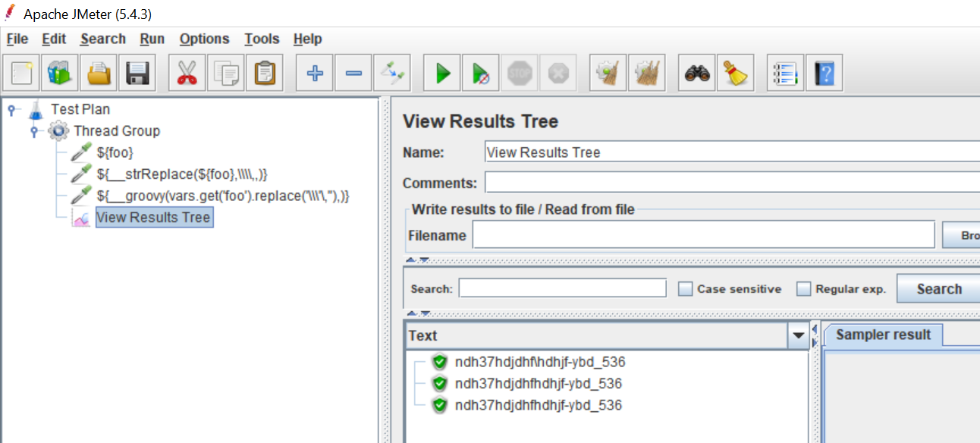Collapse all nodes with minus icon
Viewport: 980px width, 443px height.
353,74
